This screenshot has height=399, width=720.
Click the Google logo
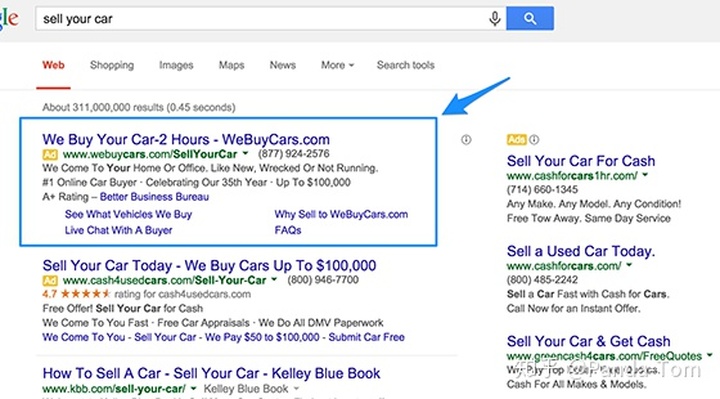coord(9,19)
